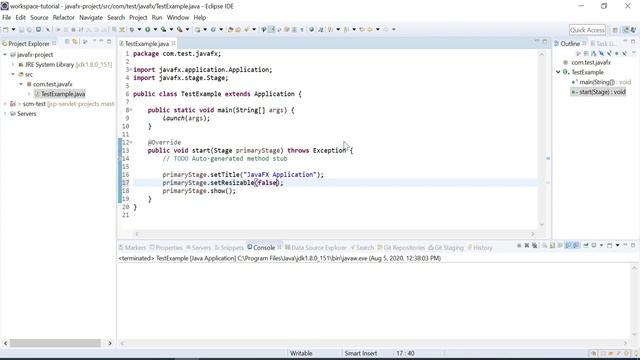
Task: Click the green Run button in toolbar
Action: click(147, 29)
